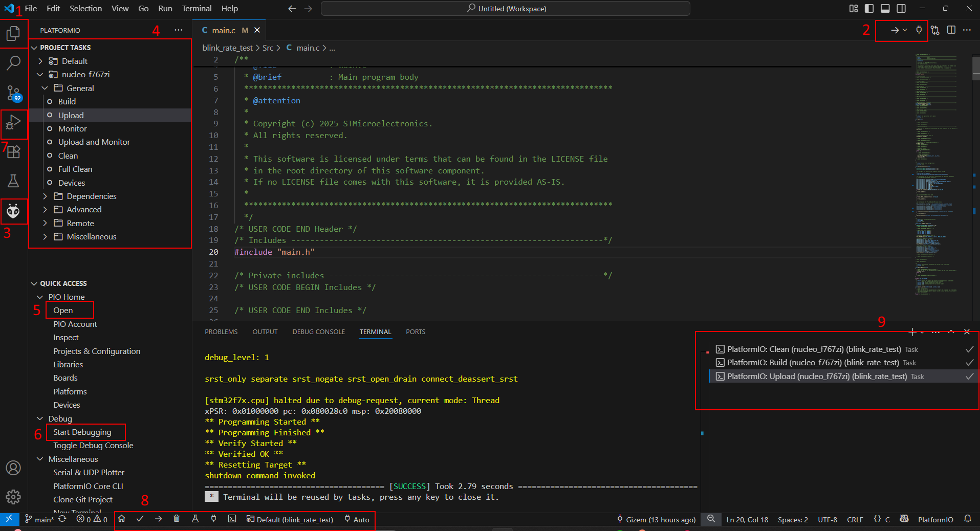Expand the Default environment node

[x=40, y=61]
